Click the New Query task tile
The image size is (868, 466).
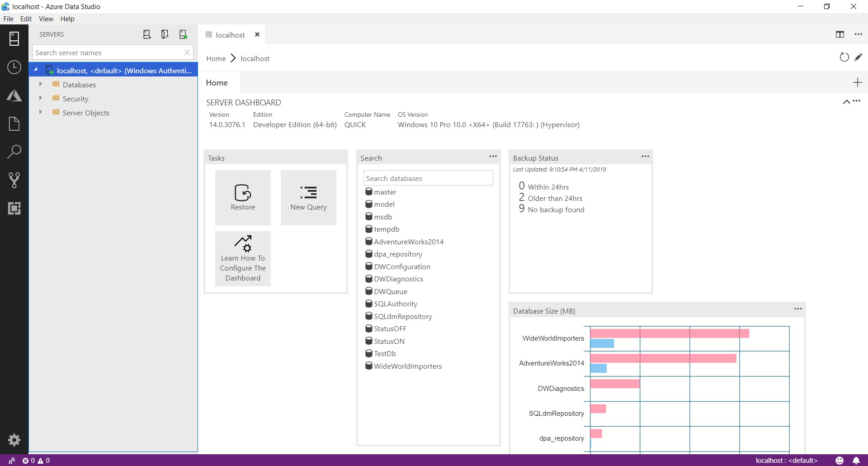coord(308,198)
